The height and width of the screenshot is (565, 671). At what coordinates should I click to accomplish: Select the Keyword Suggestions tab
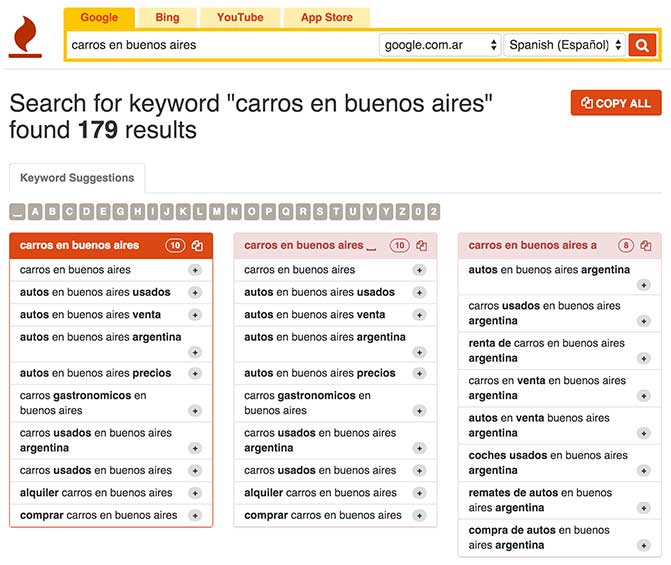pos(77,178)
